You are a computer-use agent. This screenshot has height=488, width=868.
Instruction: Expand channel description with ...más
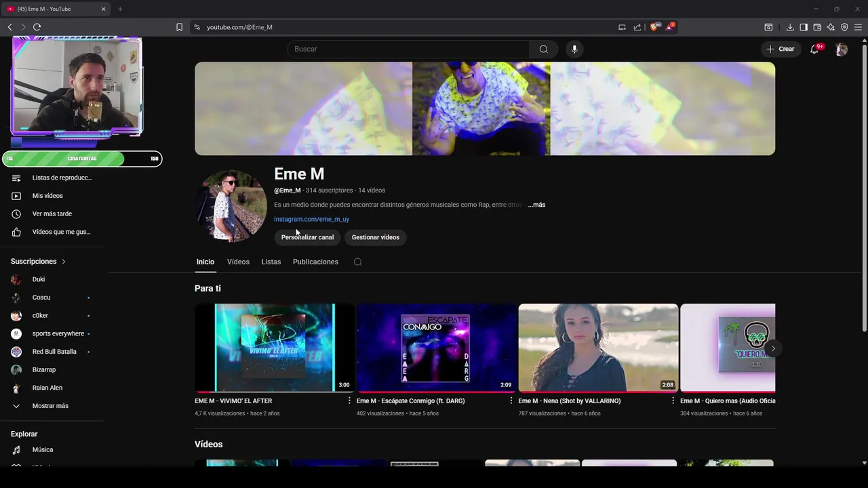click(x=536, y=205)
